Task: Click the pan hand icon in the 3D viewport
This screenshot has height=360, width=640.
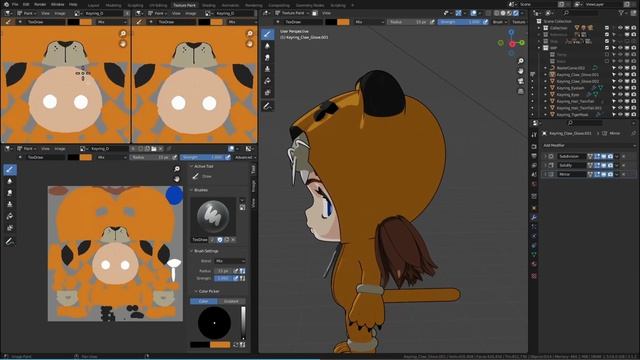Action: 521,71
